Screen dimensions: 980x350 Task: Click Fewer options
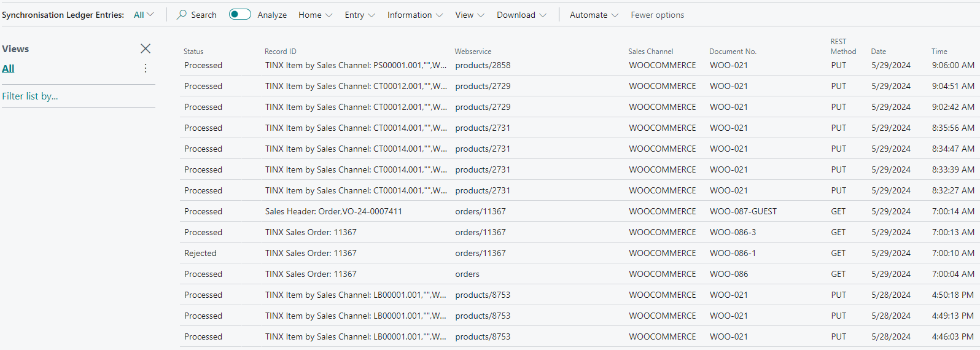pyautogui.click(x=657, y=15)
